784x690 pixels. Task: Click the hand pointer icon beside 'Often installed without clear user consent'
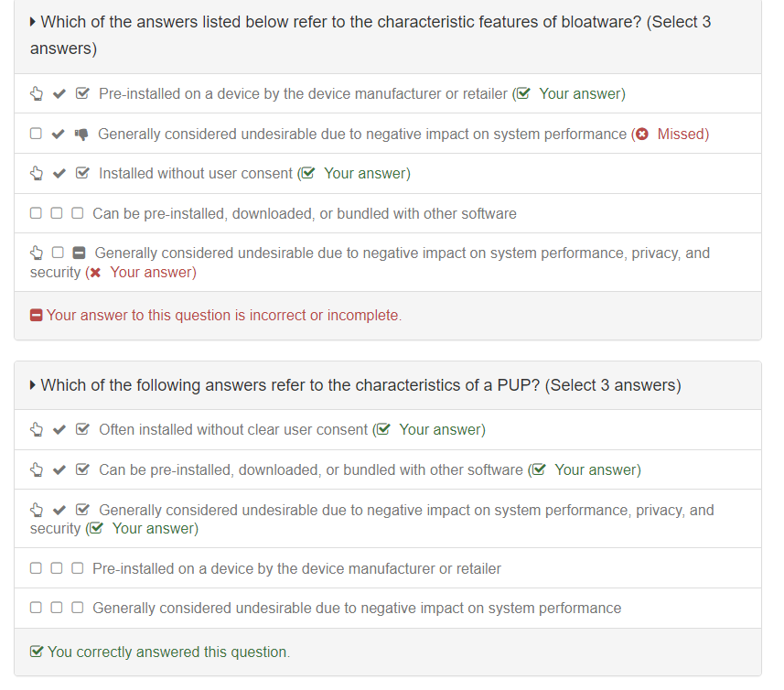(37, 429)
